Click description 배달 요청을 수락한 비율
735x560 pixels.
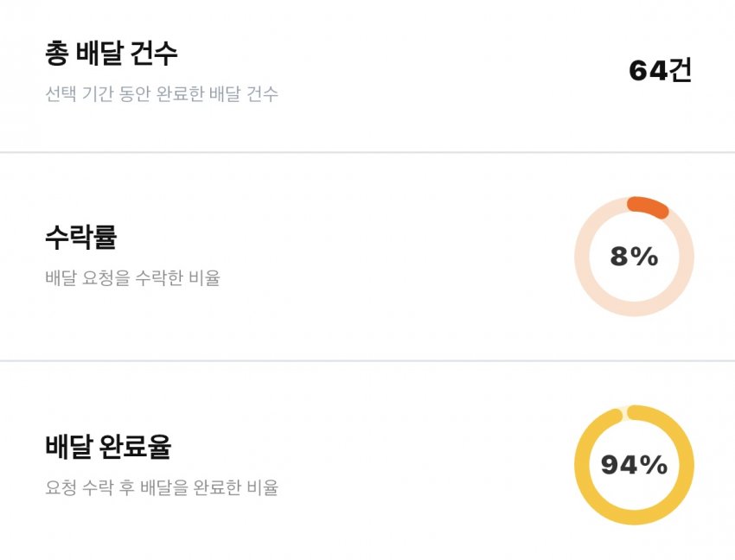tap(132, 277)
